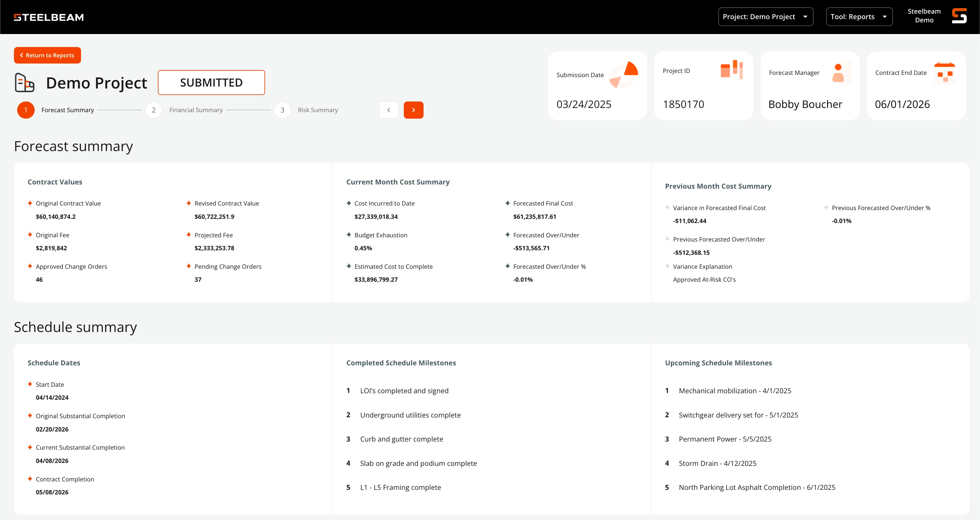
Task: Click the Mechanical mobilization upcoming milestone
Action: point(735,391)
